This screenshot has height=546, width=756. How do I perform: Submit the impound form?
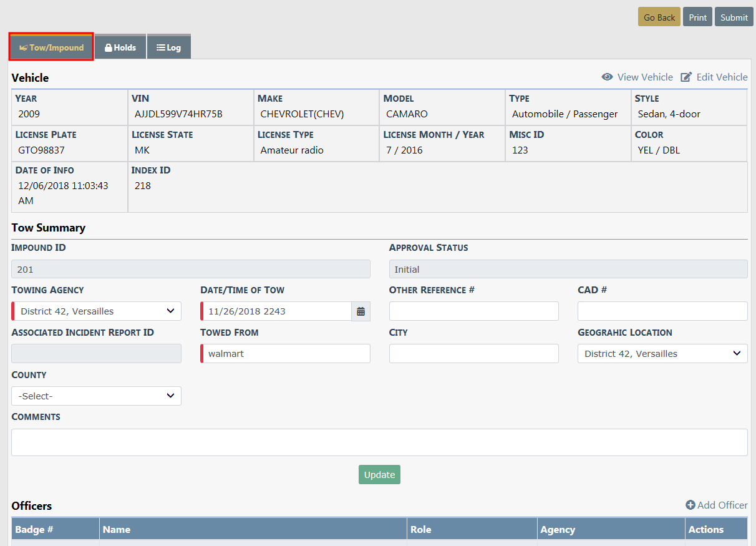click(734, 17)
